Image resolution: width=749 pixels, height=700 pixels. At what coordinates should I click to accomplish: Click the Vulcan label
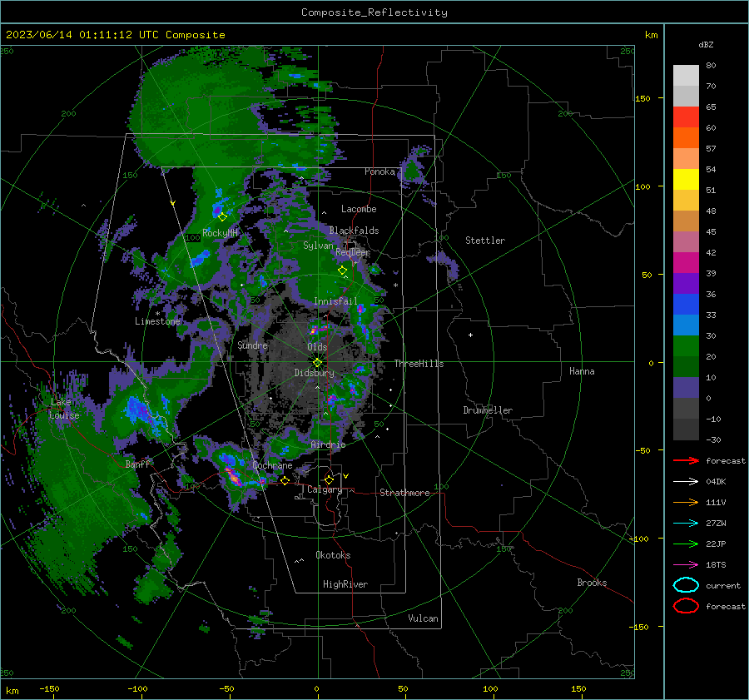pos(423,618)
